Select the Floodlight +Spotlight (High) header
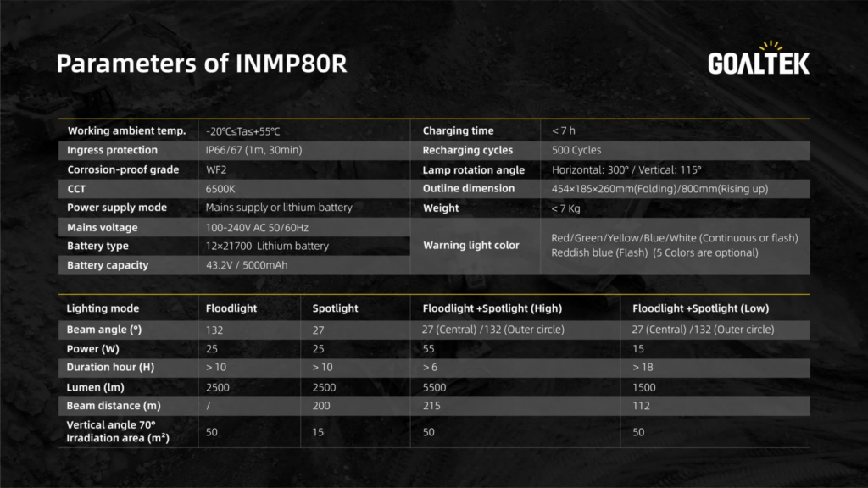Image resolution: width=868 pixels, height=488 pixels. click(x=492, y=308)
